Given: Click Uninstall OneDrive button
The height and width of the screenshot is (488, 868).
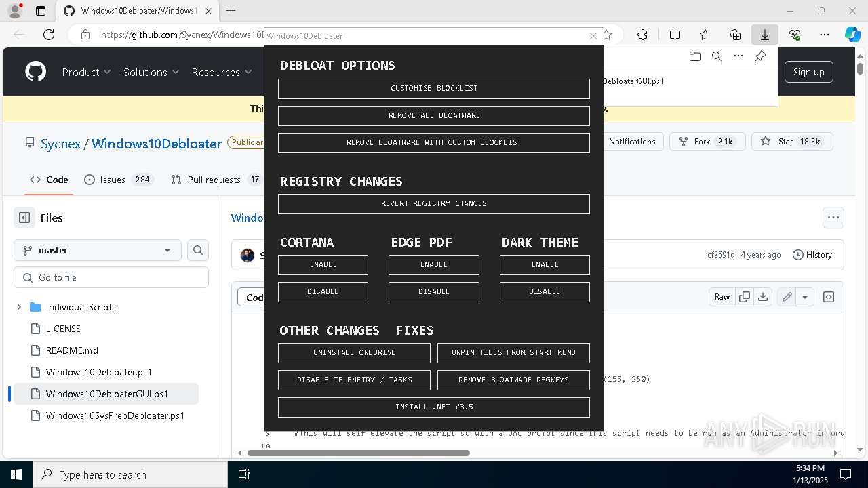Looking at the screenshot, I should coord(354,353).
